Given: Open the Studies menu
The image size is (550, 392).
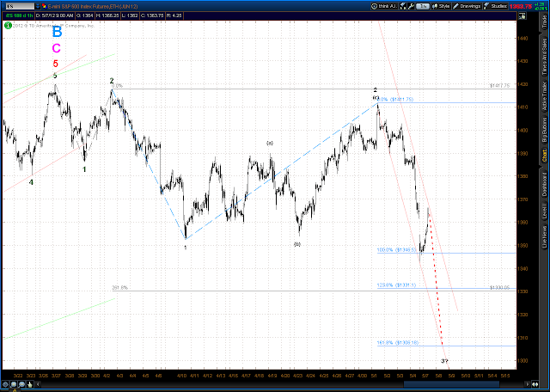Looking at the screenshot, I should 495,6.
